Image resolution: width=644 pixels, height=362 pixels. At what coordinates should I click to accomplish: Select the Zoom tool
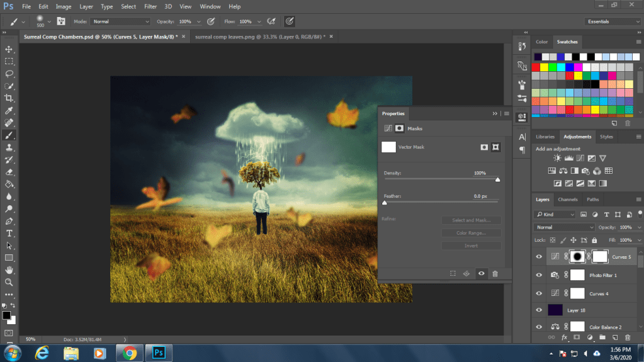coord(9,282)
